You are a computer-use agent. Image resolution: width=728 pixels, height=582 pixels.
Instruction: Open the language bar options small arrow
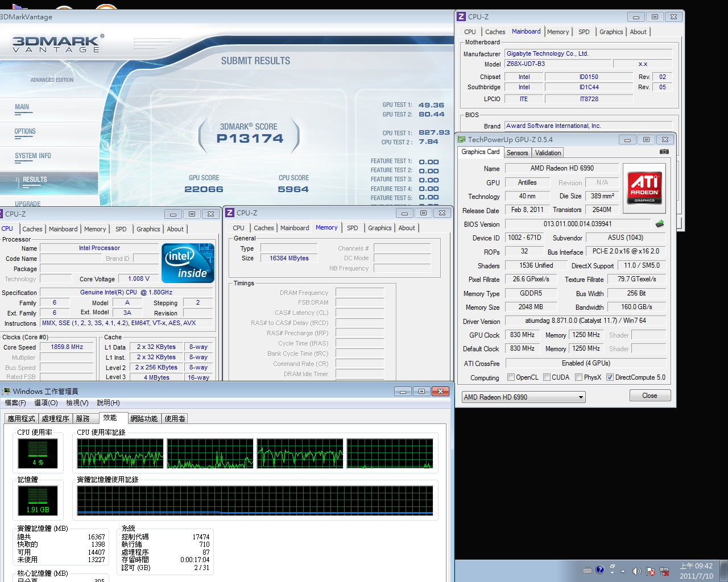[x=613, y=574]
